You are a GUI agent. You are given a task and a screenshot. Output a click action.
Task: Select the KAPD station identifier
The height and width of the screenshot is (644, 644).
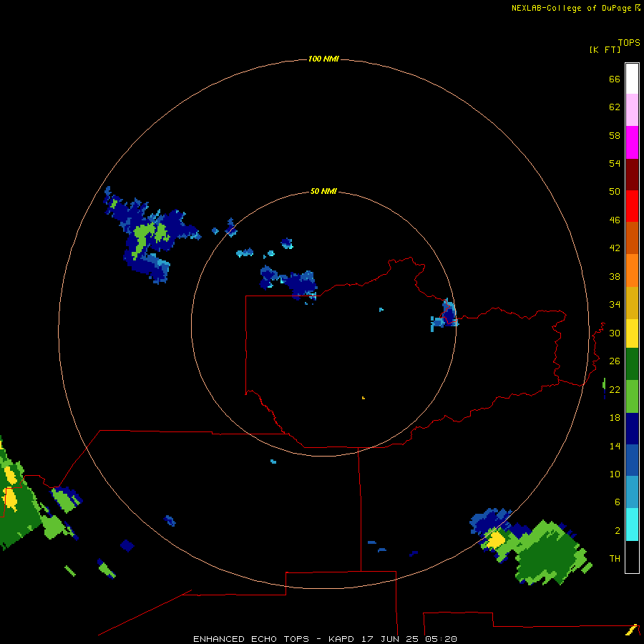point(341,639)
